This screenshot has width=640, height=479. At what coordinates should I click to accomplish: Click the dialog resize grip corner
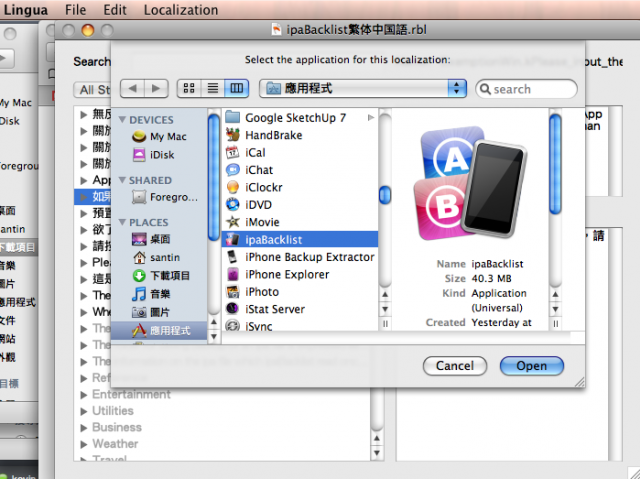coord(579,382)
